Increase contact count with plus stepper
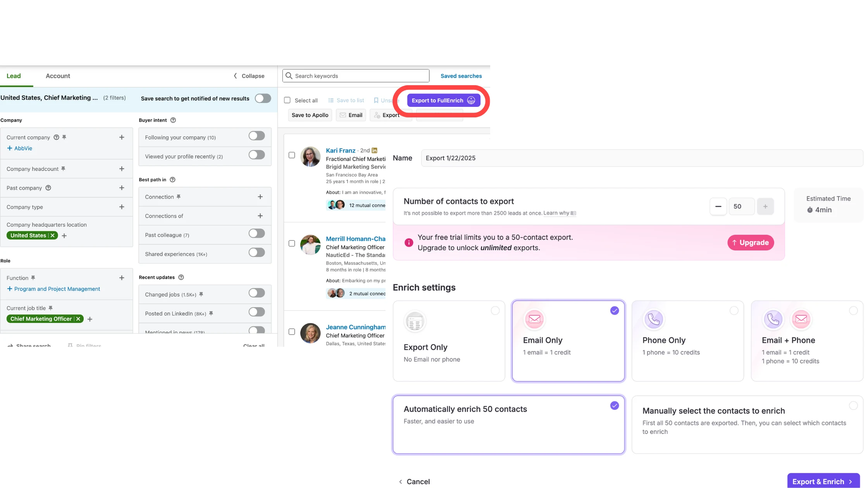 pos(765,206)
